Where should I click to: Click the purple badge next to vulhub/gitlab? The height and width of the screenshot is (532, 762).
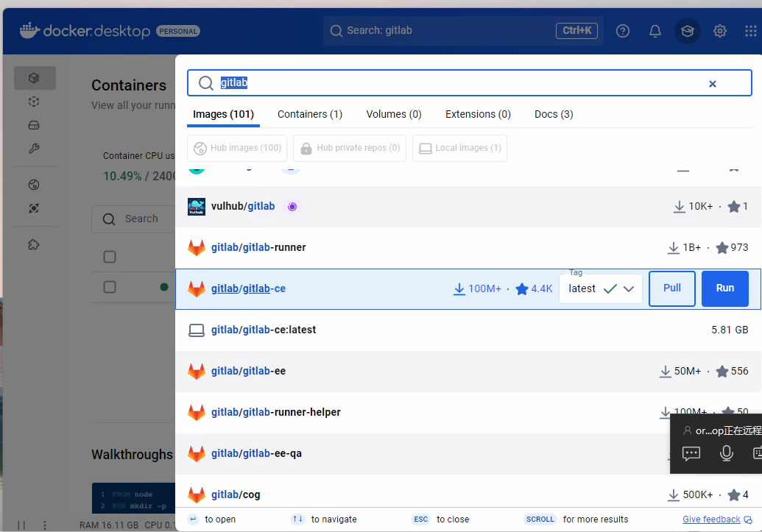(x=292, y=207)
